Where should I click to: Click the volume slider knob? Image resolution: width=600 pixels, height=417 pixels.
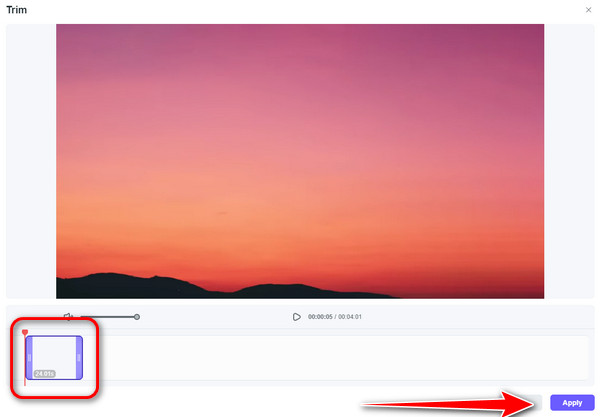[137, 317]
